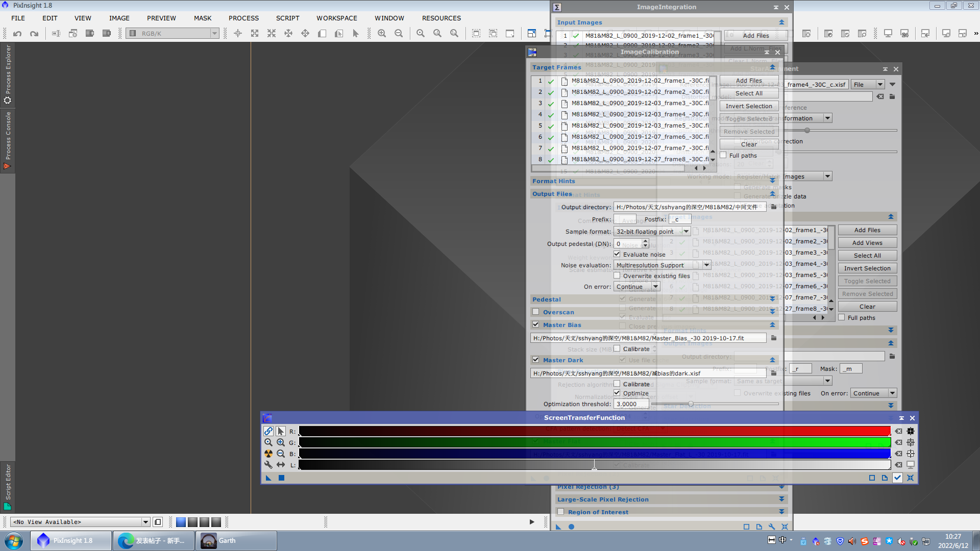This screenshot has height=551, width=980.
Task: Reset the L channel in ScreenTransferFunction
Action: [x=898, y=465]
